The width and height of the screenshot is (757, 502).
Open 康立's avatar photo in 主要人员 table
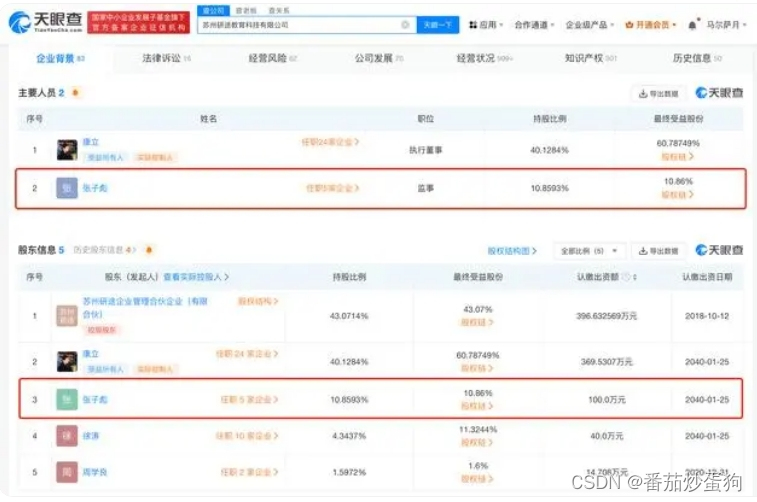pos(67,150)
